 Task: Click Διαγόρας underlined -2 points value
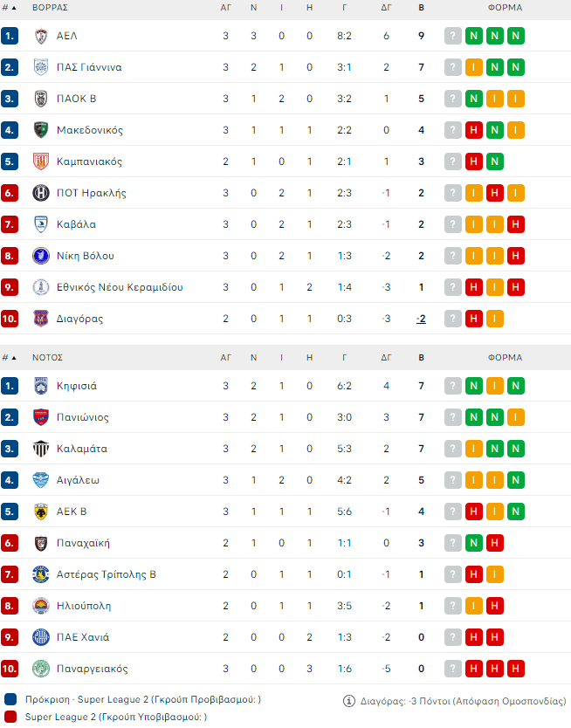tap(421, 319)
